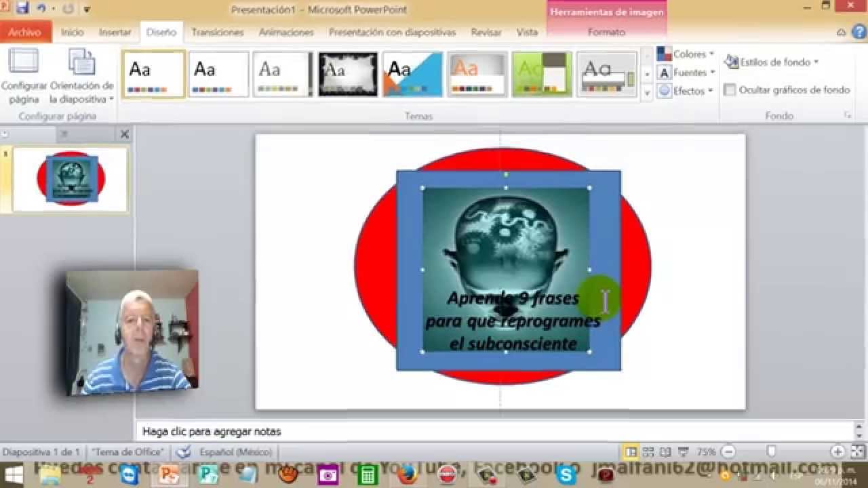Switch to the Insertar tab

(x=115, y=32)
